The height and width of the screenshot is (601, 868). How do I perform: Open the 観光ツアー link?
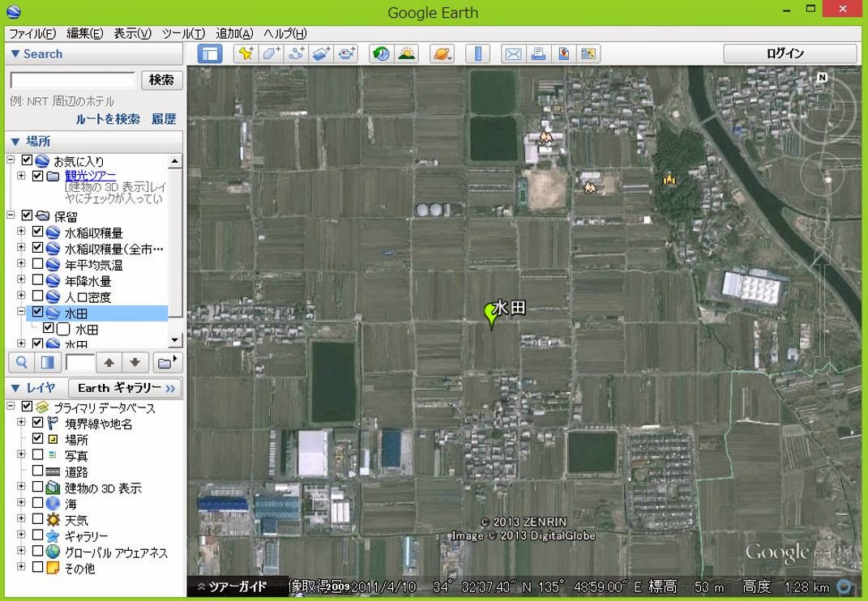[x=91, y=176]
